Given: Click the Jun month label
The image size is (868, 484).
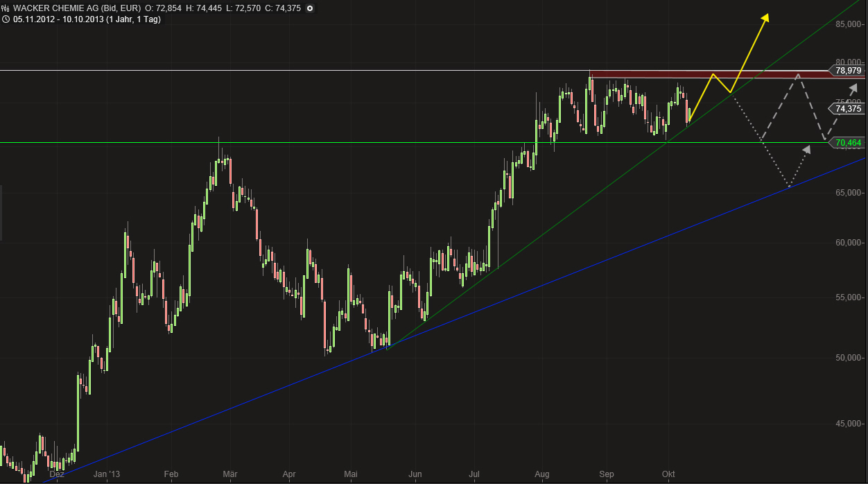Looking at the screenshot, I should (x=415, y=475).
